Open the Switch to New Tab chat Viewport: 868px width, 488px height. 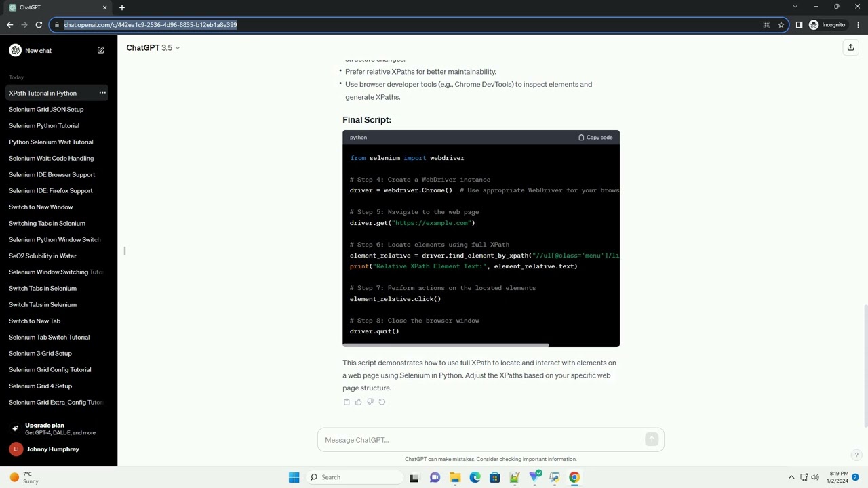(x=57, y=321)
